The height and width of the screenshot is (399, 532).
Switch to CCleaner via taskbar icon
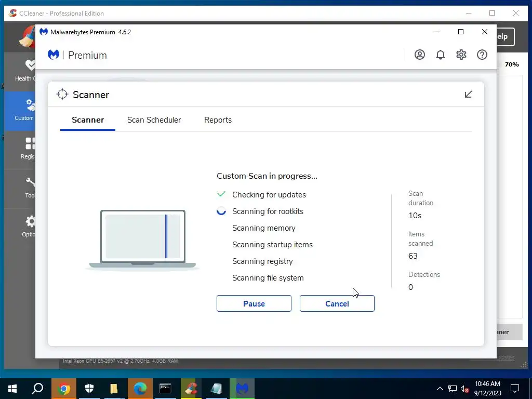click(x=191, y=389)
